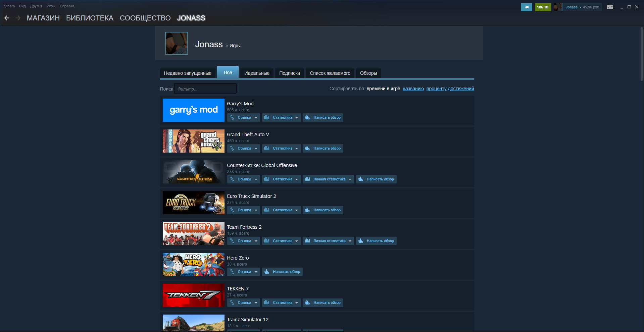Open the Справка menu
This screenshot has height=332, width=644.
67,6
